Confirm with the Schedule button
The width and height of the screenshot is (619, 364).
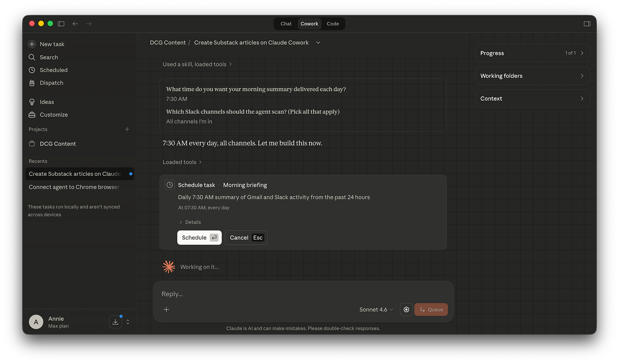(199, 237)
